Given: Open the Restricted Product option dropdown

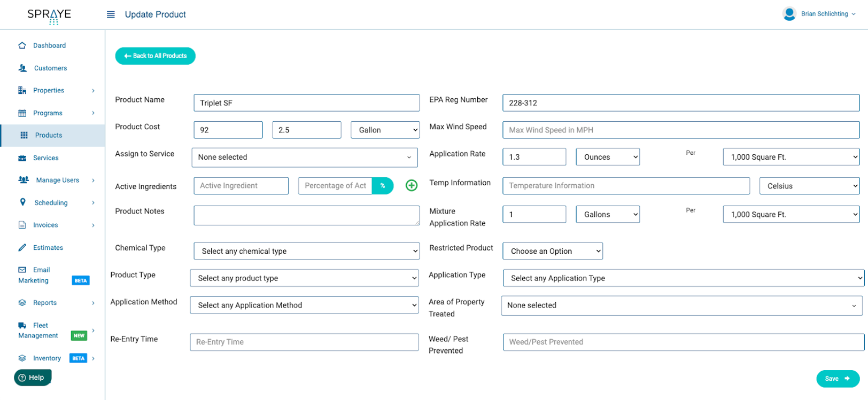Looking at the screenshot, I should [x=553, y=251].
